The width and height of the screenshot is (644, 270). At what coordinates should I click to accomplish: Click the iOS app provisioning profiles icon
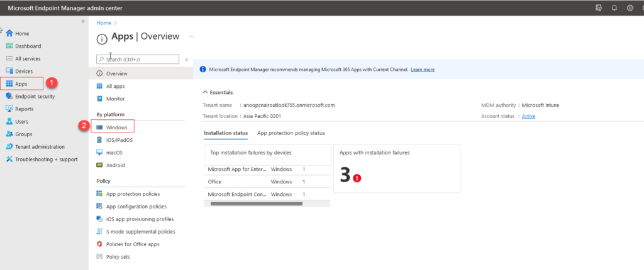[99, 219]
